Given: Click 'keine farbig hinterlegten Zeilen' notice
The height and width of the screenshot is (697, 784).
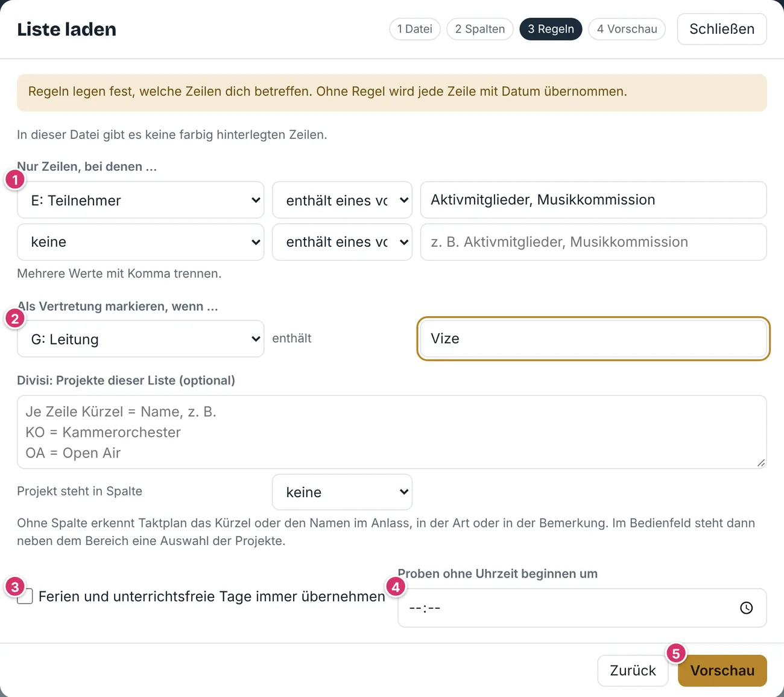Looking at the screenshot, I should [172, 135].
